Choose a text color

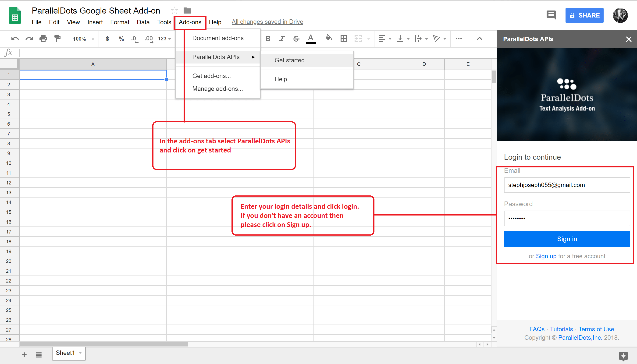coord(310,39)
